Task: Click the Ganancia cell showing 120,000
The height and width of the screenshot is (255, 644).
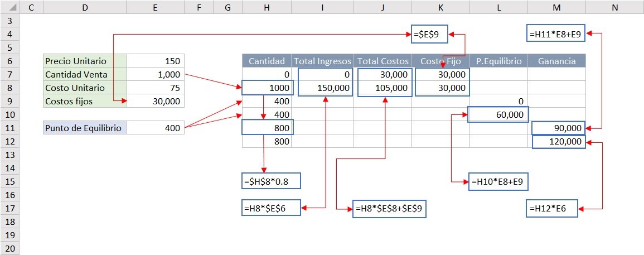Action: tap(558, 142)
